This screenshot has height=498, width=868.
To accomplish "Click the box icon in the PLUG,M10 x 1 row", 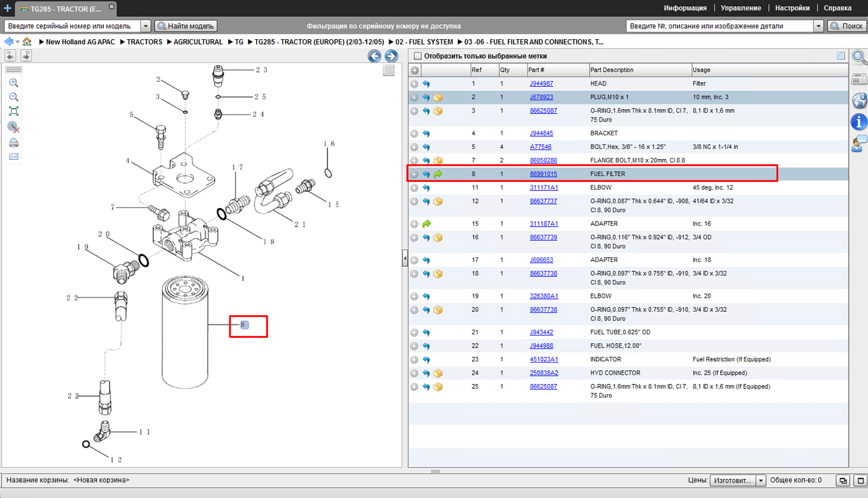I will pyautogui.click(x=438, y=98).
